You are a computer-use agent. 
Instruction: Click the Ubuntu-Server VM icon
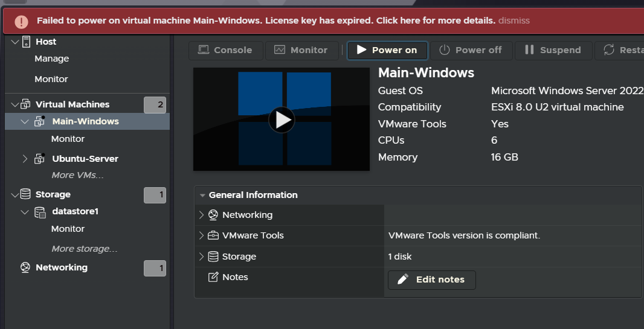pyautogui.click(x=39, y=158)
